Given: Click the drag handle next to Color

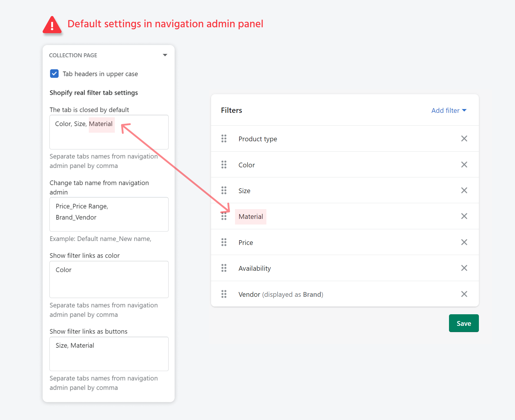Looking at the screenshot, I should pos(224,165).
